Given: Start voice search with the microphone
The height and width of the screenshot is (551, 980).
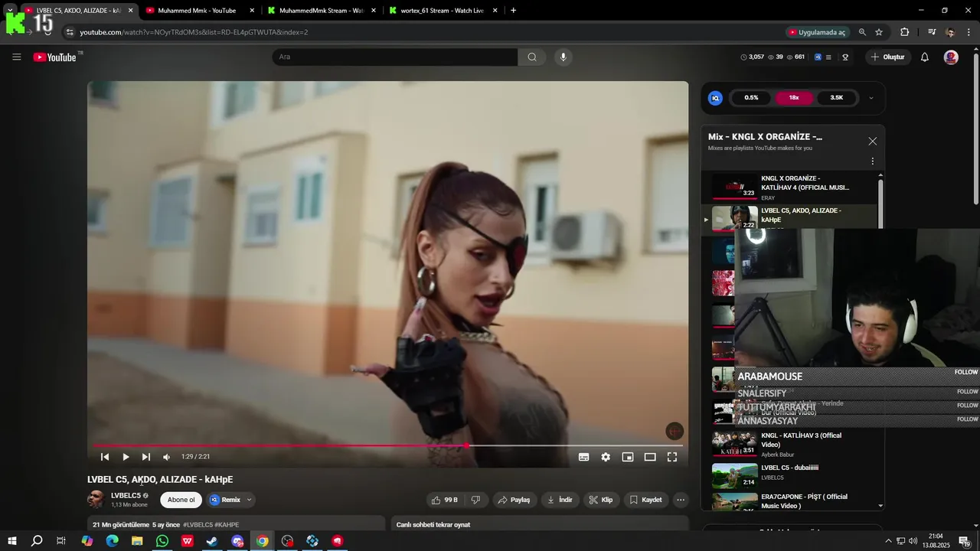Looking at the screenshot, I should (x=563, y=57).
